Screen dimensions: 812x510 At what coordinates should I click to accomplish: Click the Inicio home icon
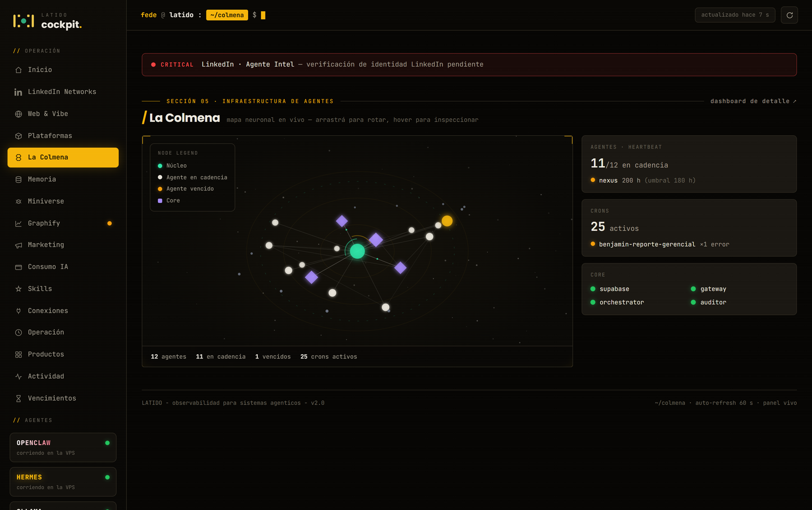pos(18,70)
